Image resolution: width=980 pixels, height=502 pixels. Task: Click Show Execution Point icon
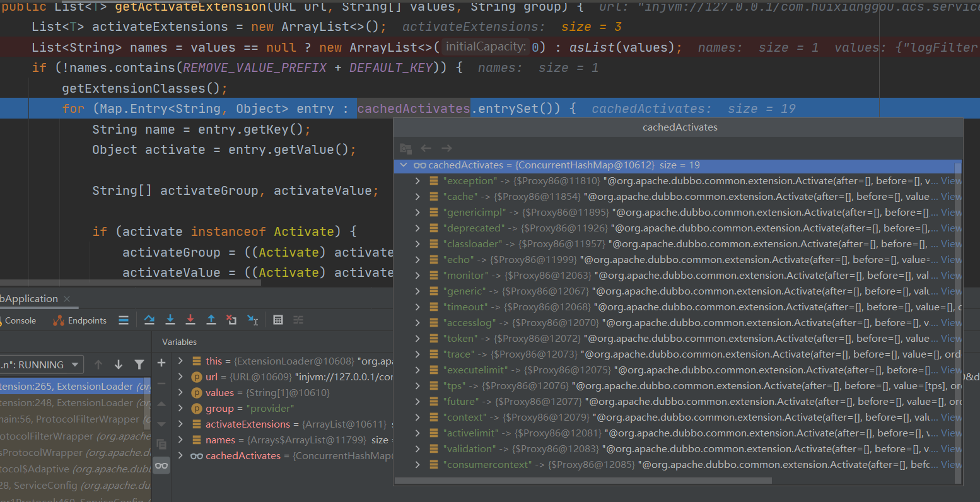pos(124,320)
